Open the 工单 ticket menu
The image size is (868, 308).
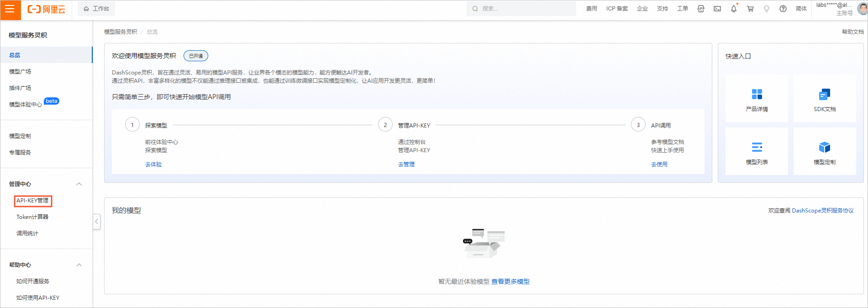point(682,9)
